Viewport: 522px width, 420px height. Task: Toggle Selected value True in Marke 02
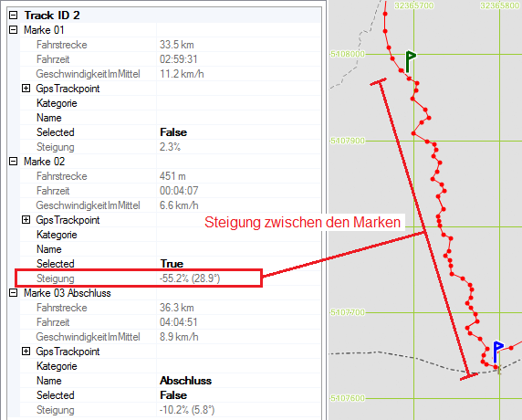[x=172, y=264]
